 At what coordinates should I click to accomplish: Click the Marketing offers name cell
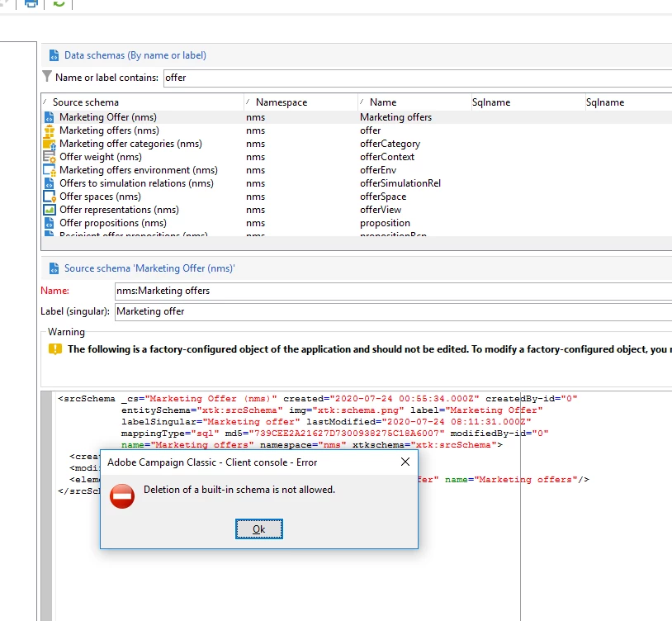[x=395, y=117]
